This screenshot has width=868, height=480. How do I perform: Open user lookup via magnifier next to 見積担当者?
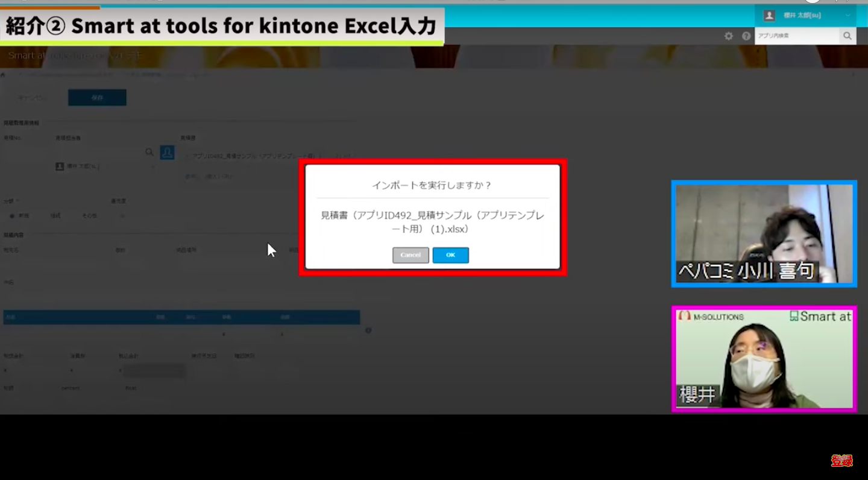pyautogui.click(x=149, y=153)
